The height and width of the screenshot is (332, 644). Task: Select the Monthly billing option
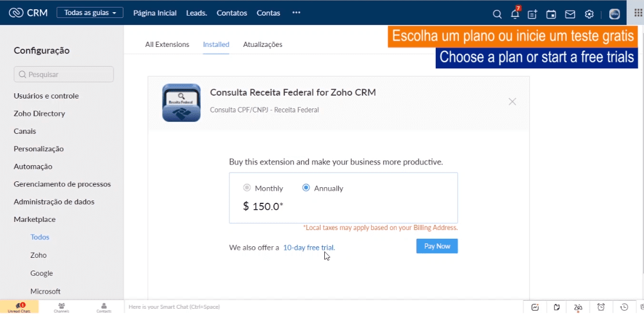247,188
